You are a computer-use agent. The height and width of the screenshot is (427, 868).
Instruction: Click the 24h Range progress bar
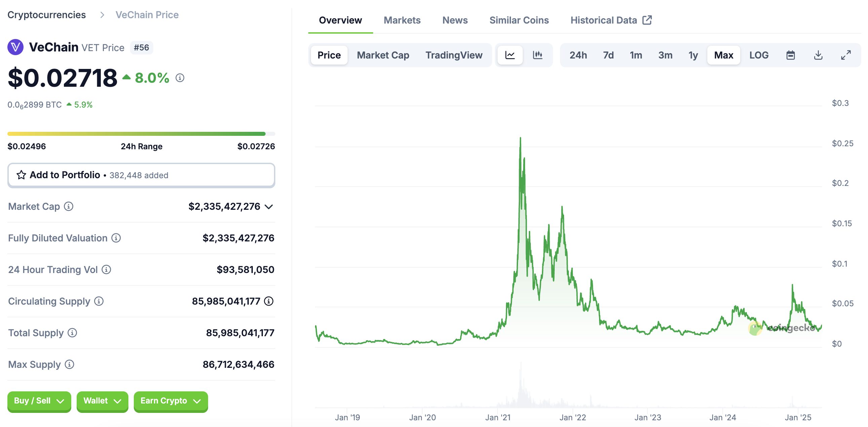tap(141, 134)
